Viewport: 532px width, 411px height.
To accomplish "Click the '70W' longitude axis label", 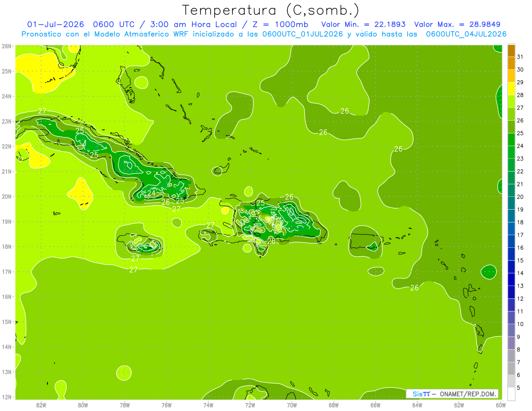I will [x=292, y=405].
